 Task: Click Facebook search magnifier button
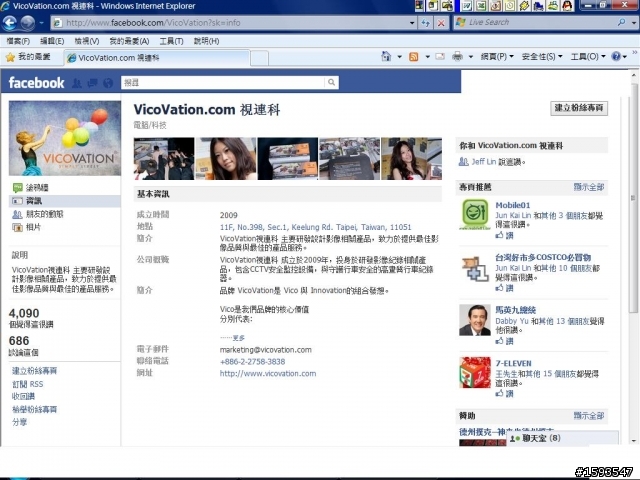(x=331, y=82)
